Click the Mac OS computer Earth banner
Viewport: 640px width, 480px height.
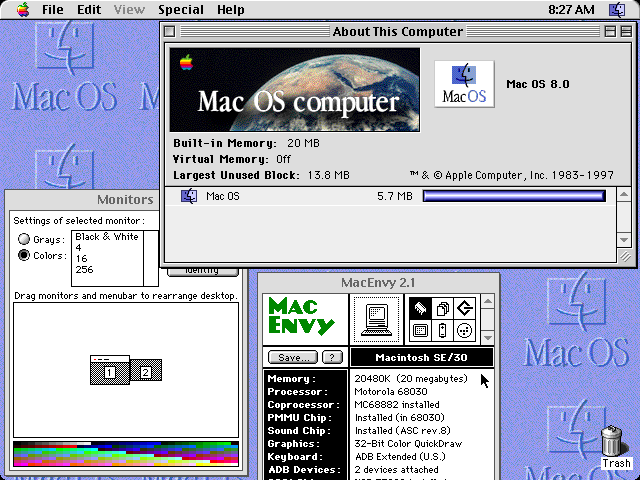[295, 90]
